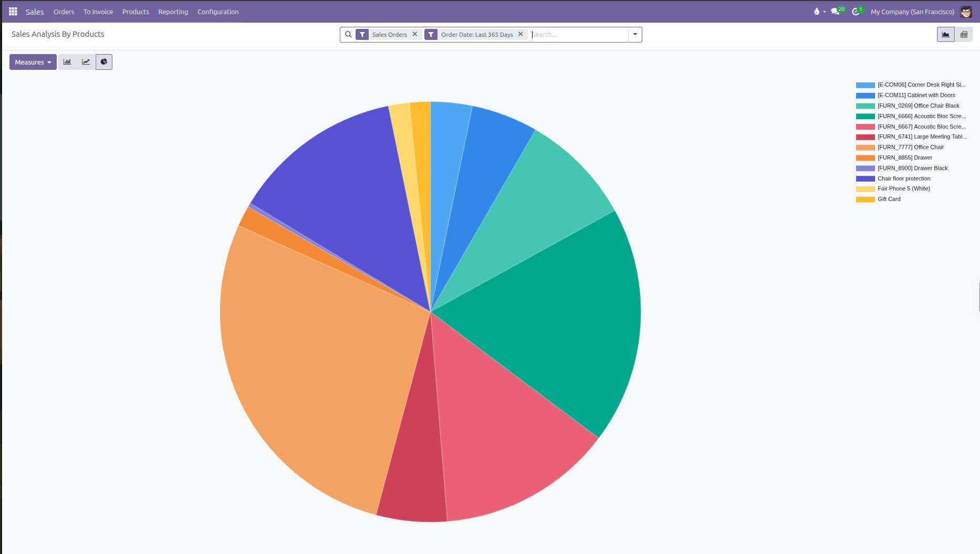Remove the Order Date filter
The width and height of the screenshot is (980, 554).
point(520,34)
